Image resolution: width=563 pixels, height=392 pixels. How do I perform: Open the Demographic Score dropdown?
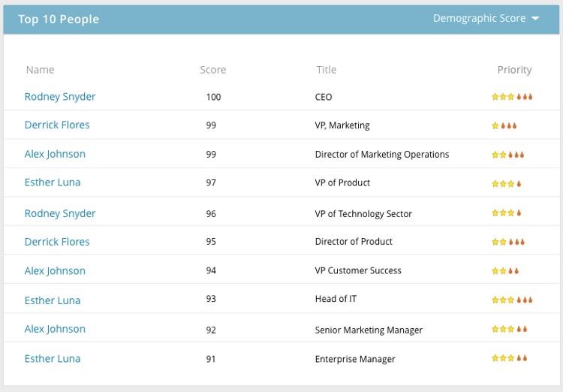click(x=479, y=19)
